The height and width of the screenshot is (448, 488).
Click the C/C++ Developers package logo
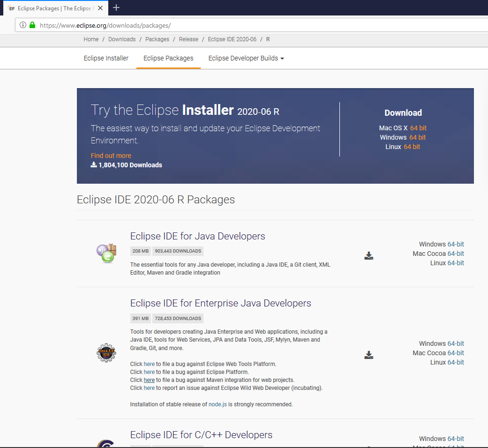106,444
